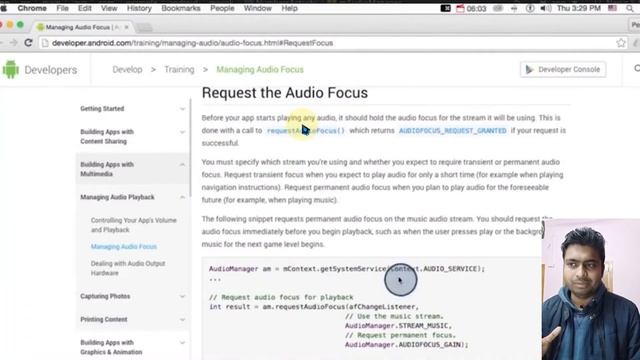Image resolution: width=640 pixels, height=360 pixels.
Task: Collapse Building Apps with Multimedia section
Action: 182,165
